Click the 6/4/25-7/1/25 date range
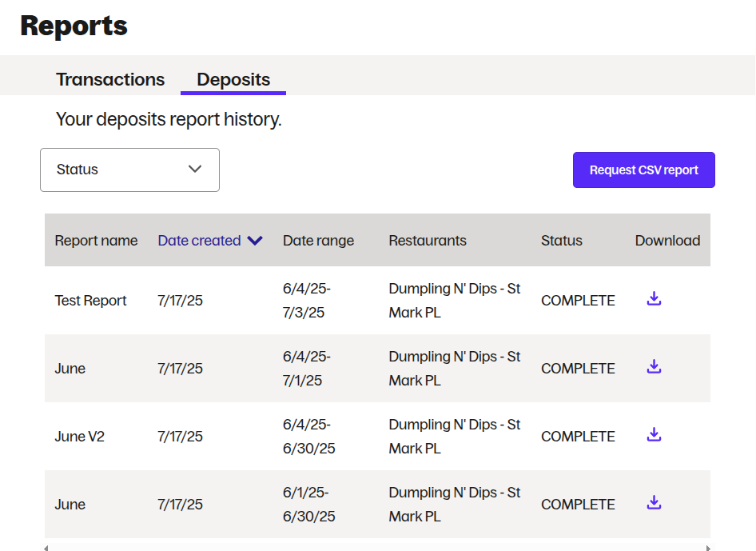The width and height of the screenshot is (756, 551). 307,369
